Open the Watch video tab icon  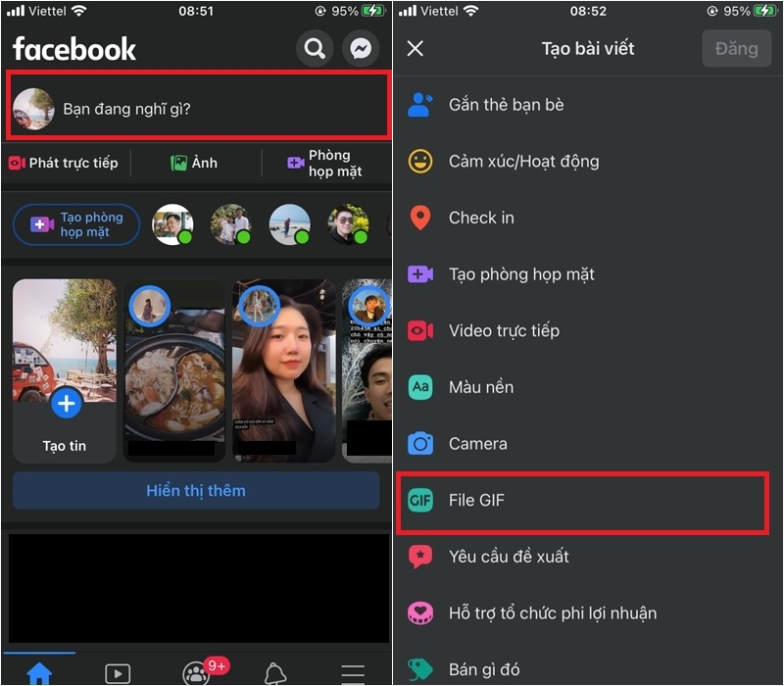pyautogui.click(x=118, y=672)
